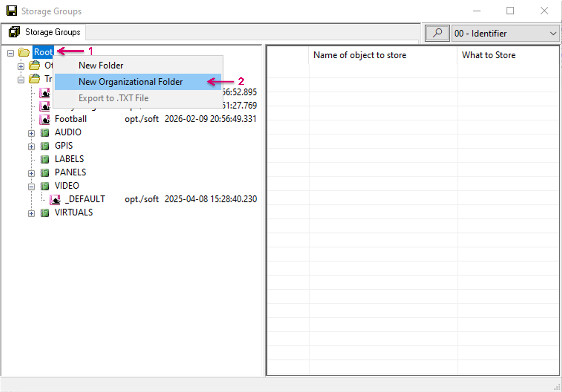The width and height of the screenshot is (562, 392).
Task: Click the PANELS green book icon
Action: pyautogui.click(x=45, y=173)
